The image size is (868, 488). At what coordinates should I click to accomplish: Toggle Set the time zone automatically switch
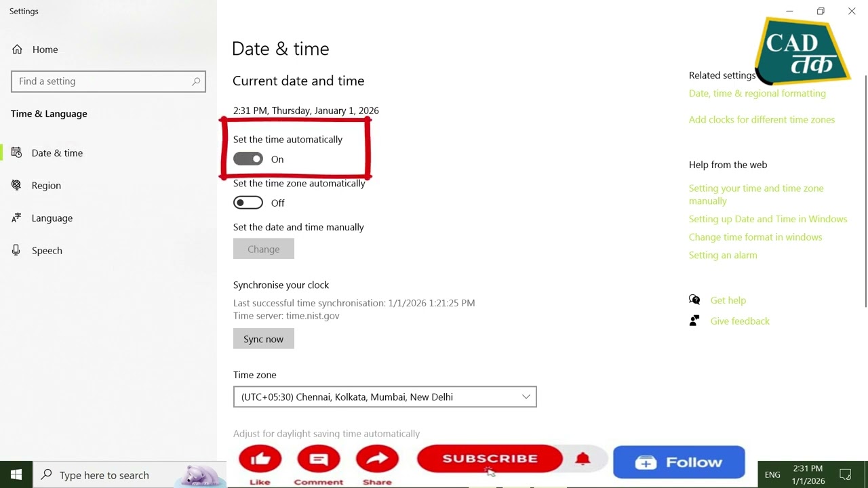coord(248,203)
